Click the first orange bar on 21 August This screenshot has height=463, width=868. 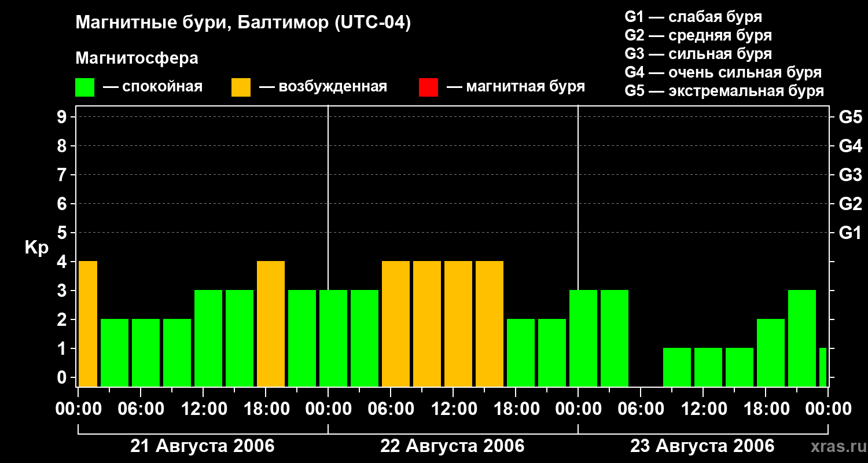click(87, 324)
